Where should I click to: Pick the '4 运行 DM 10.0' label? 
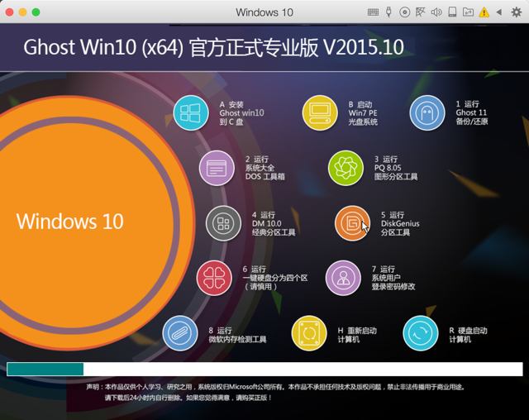(x=274, y=224)
